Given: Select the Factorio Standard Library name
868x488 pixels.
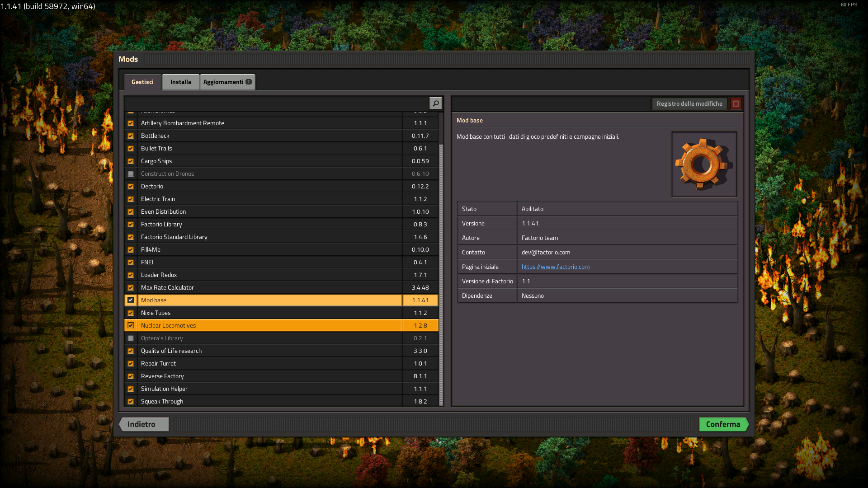Looking at the screenshot, I should pyautogui.click(x=174, y=237).
